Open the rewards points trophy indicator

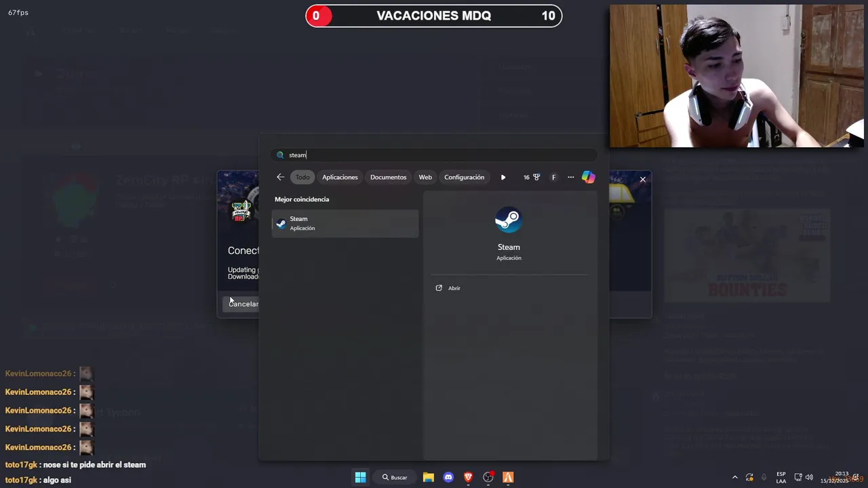tap(531, 178)
